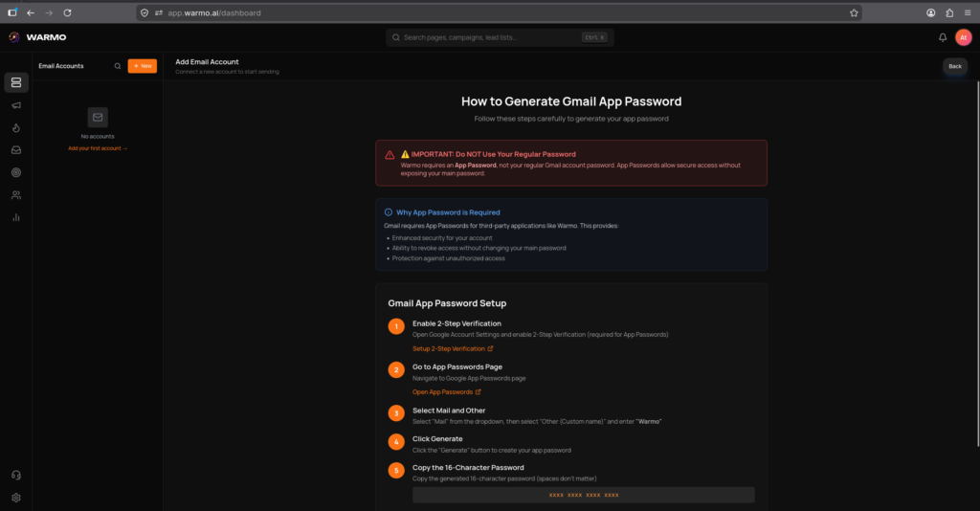The height and width of the screenshot is (511, 980).
Task: Click the + New button
Action: point(143,66)
